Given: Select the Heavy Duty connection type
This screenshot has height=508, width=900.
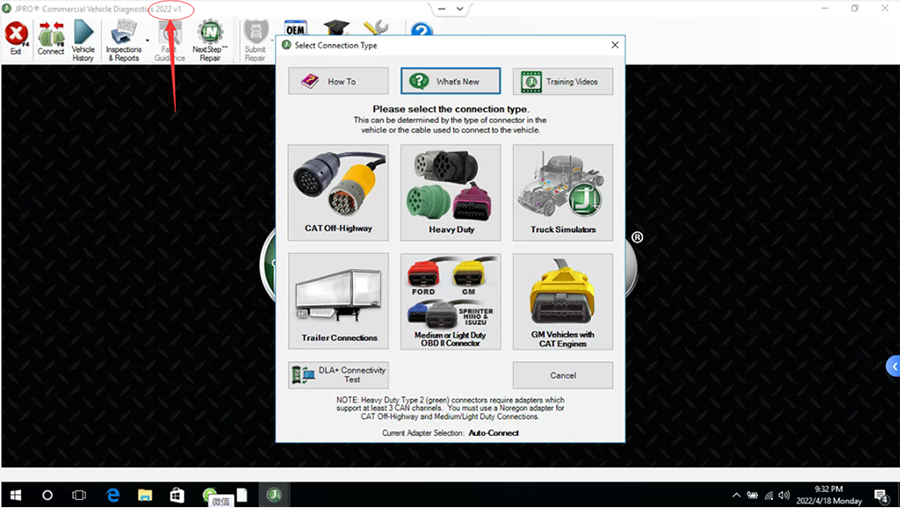Looking at the screenshot, I should coord(451,192).
